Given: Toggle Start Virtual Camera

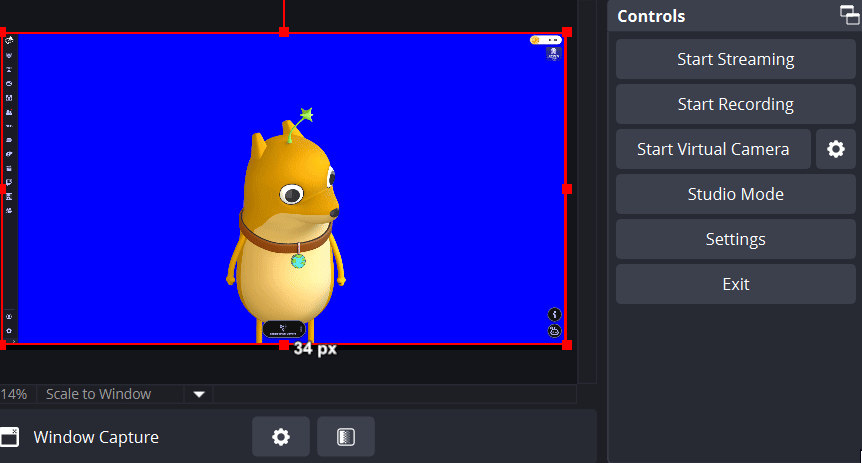Looking at the screenshot, I should [712, 149].
